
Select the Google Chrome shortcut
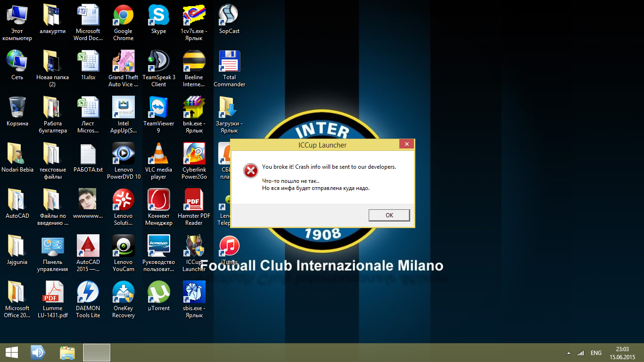123,23
